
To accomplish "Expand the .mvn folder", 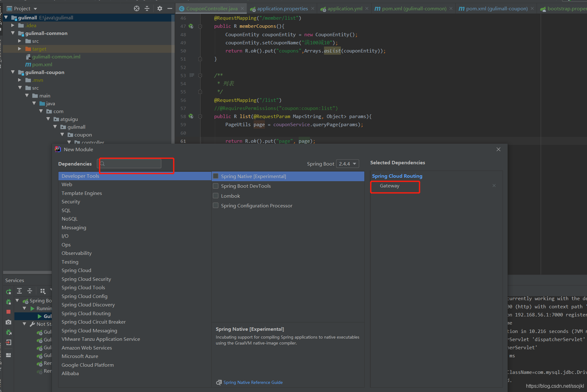I will coord(20,80).
